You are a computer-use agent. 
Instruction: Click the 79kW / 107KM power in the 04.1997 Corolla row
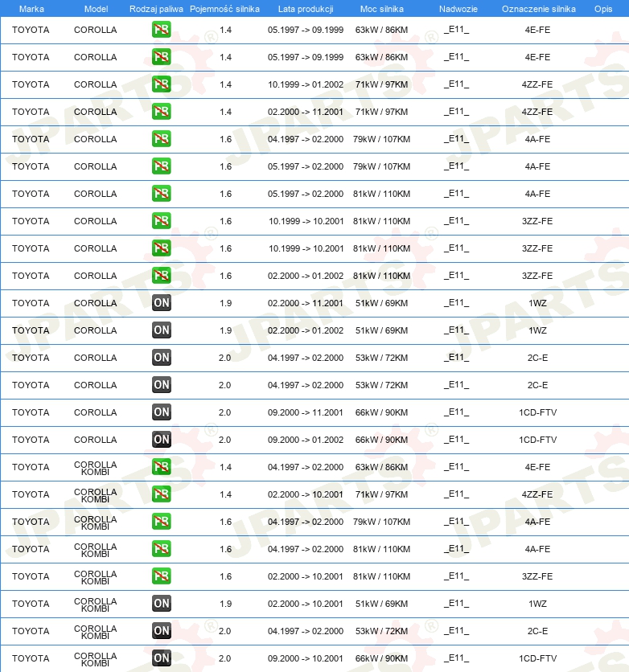[381, 139]
